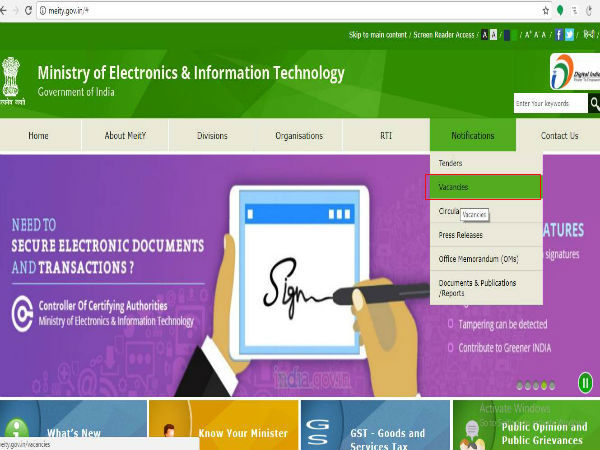Jump to the last slideshow dot
This screenshot has width=600, height=450.
(x=552, y=386)
